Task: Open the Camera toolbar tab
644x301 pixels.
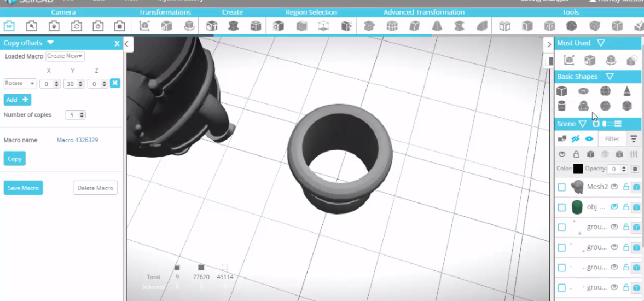Action: 63,13
